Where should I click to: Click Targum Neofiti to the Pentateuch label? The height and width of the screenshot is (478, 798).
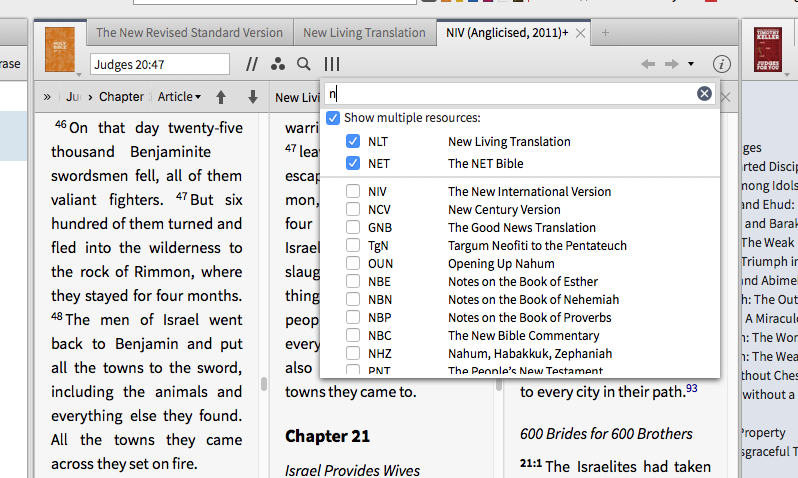(x=537, y=245)
